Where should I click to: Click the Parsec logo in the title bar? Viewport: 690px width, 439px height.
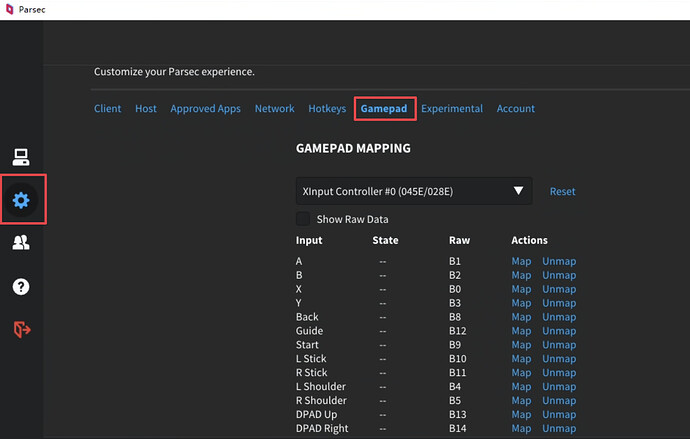(9, 9)
